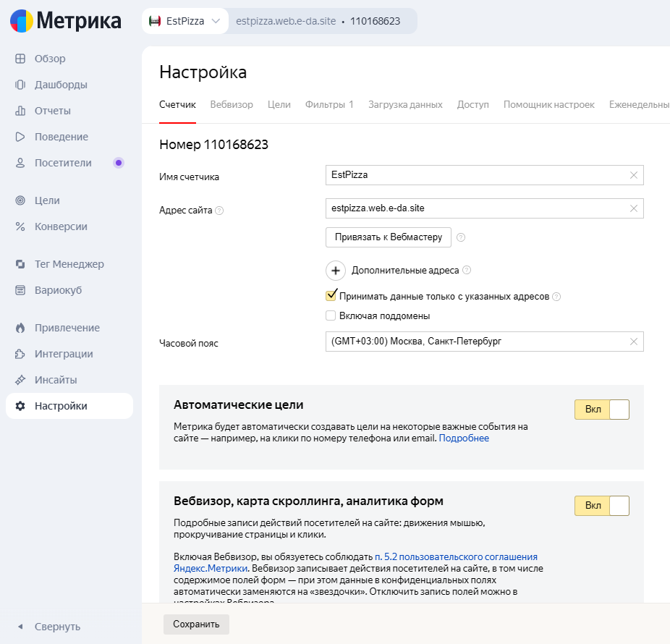Image resolution: width=670 pixels, height=644 pixels.
Task: Select the Счетчик tab
Action: click(177, 105)
